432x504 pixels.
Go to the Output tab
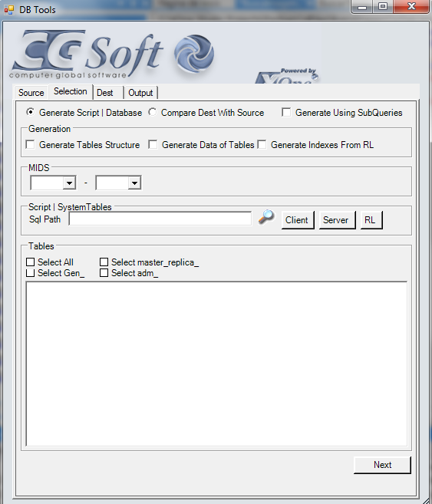click(x=140, y=93)
